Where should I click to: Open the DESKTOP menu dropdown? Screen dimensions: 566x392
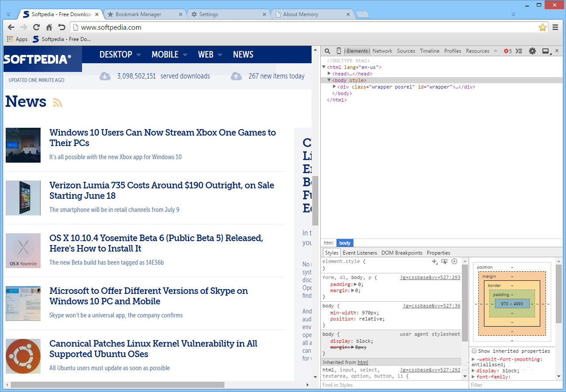click(120, 55)
